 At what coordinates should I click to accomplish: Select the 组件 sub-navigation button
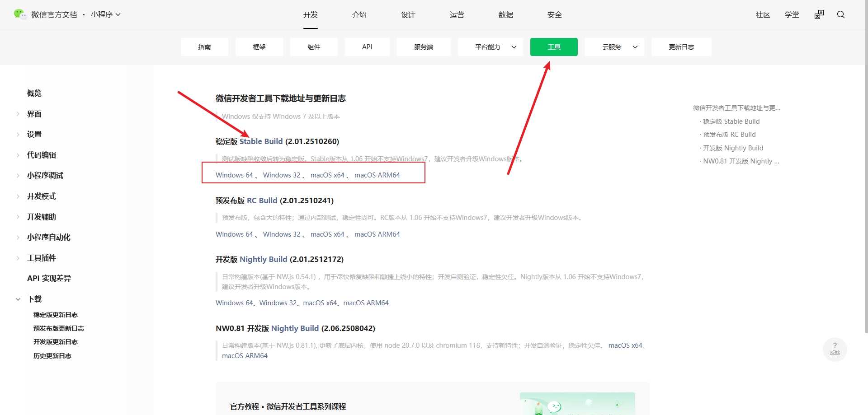tap(314, 47)
